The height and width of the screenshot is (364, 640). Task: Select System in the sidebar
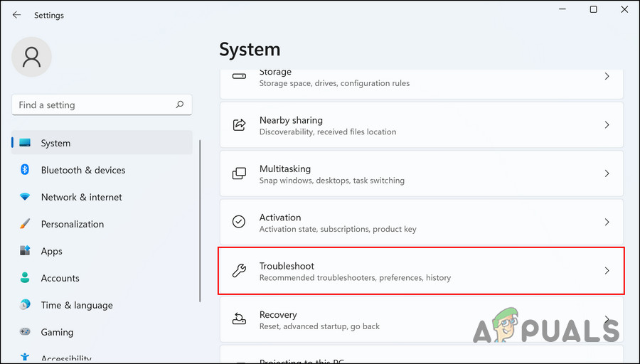click(102, 143)
